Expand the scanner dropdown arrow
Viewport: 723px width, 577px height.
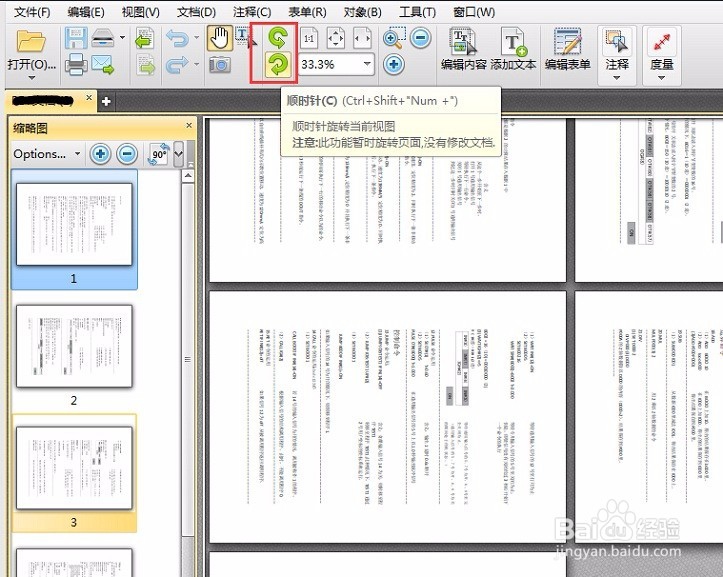tap(122, 37)
